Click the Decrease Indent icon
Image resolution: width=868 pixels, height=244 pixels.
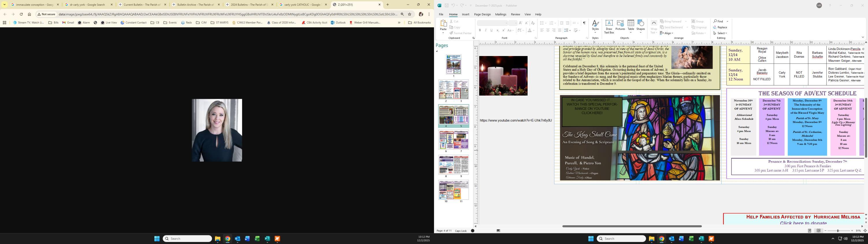coord(561,23)
